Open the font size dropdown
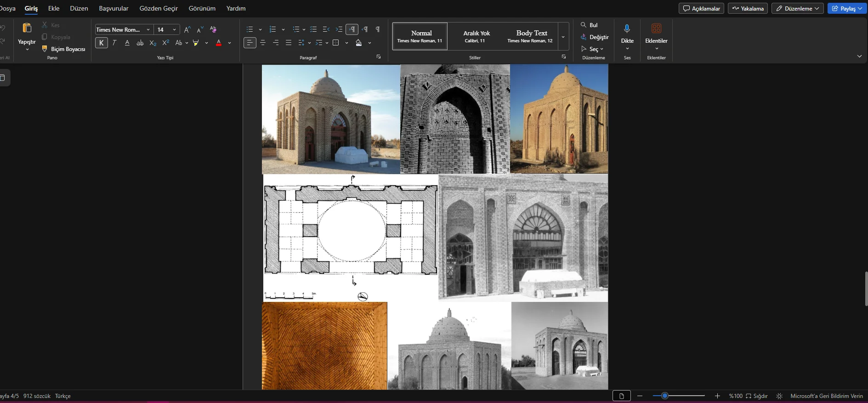This screenshot has height=403, width=868. pos(174,29)
